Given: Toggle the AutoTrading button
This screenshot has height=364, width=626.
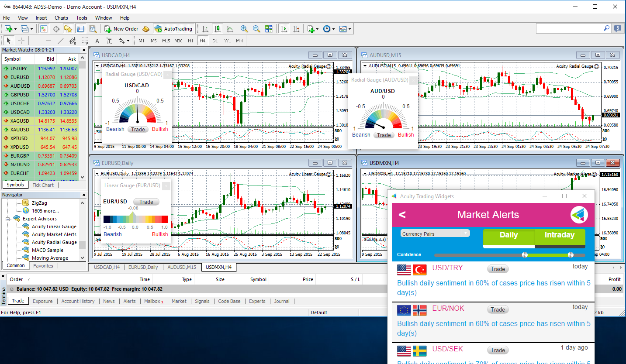Looking at the screenshot, I should point(173,29).
